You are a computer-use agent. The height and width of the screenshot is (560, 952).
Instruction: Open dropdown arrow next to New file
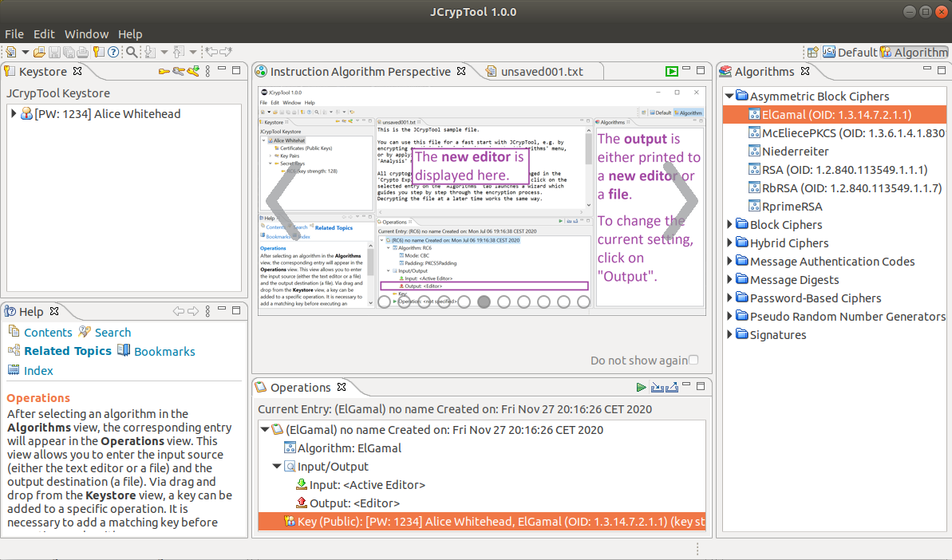(25, 52)
